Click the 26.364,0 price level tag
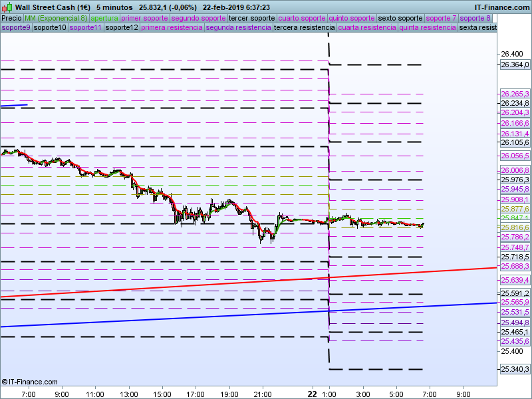The image size is (532, 399). (515, 65)
